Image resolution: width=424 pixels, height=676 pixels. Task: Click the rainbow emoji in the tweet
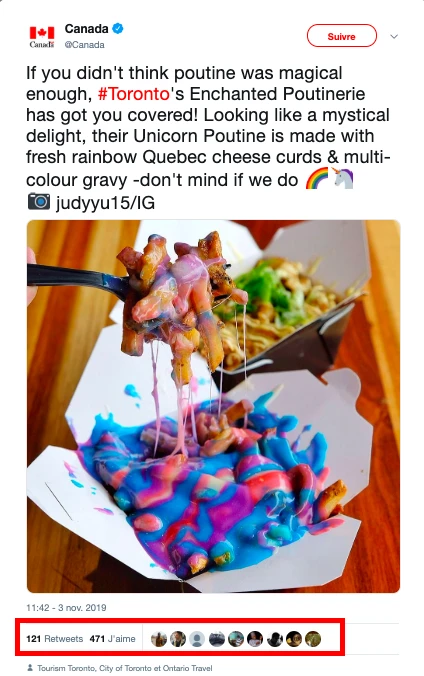tap(317, 179)
